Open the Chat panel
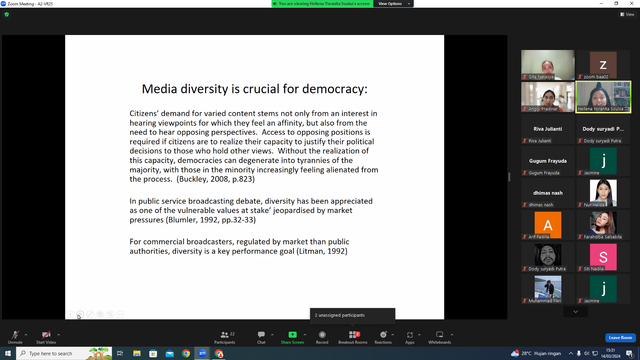 tap(261, 337)
